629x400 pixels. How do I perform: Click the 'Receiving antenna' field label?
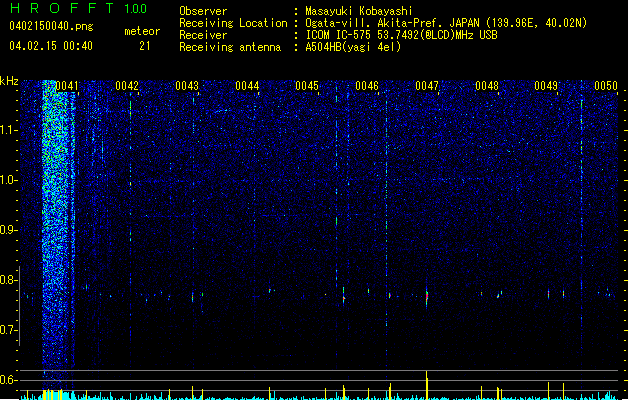[230, 47]
